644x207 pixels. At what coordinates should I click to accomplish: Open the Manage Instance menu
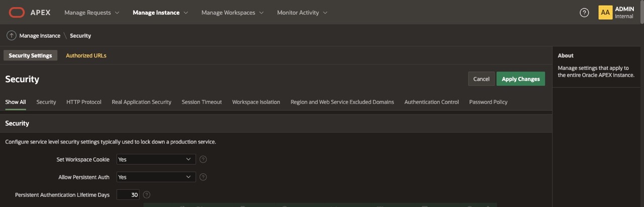[x=160, y=13]
